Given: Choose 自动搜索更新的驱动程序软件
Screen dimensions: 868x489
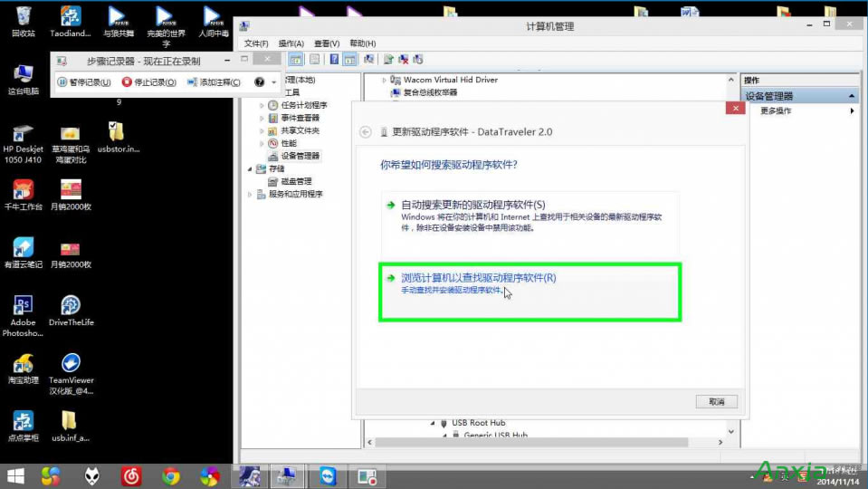Looking at the screenshot, I should 472,205.
